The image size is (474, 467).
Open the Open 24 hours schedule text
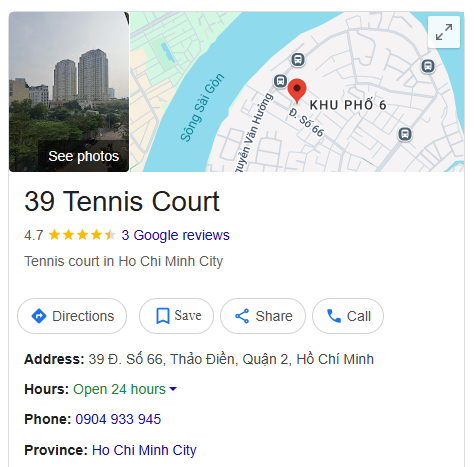[x=119, y=389]
